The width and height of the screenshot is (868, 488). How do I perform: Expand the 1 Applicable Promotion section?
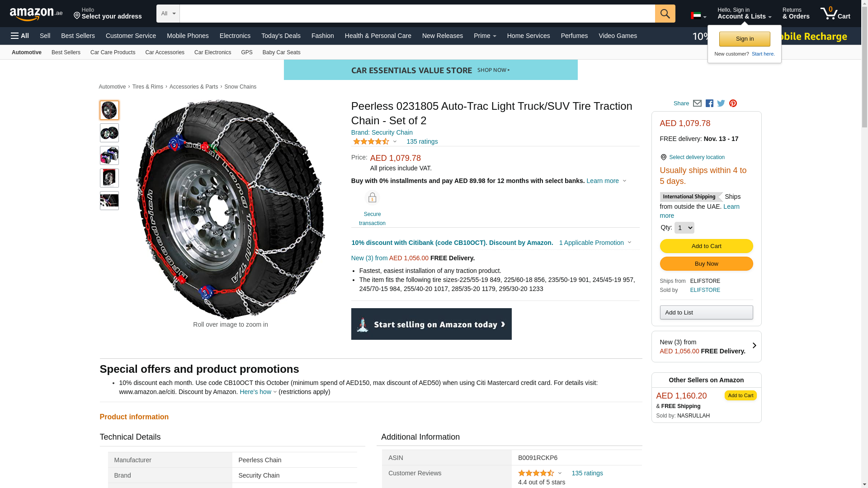(595, 243)
